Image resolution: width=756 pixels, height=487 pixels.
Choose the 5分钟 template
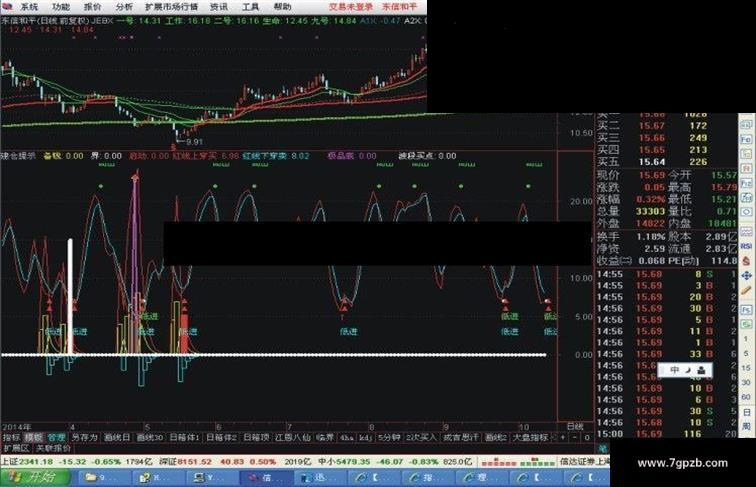[x=389, y=437]
